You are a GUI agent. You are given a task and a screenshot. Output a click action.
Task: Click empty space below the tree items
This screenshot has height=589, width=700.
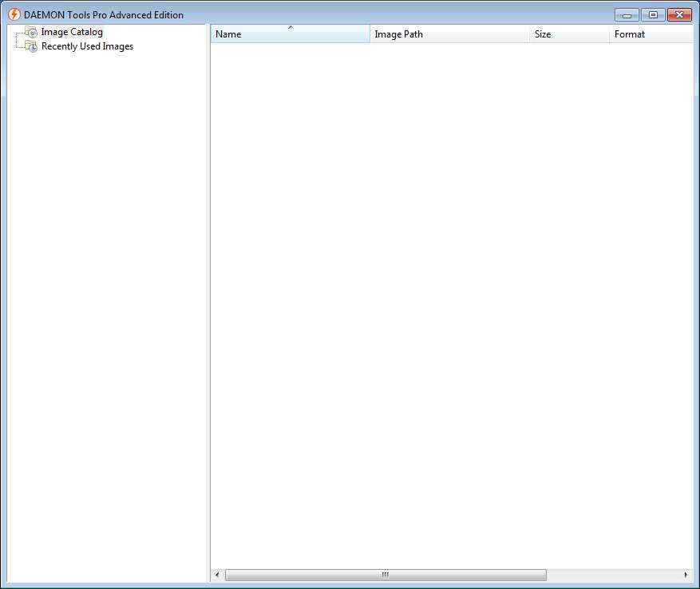pos(108,319)
